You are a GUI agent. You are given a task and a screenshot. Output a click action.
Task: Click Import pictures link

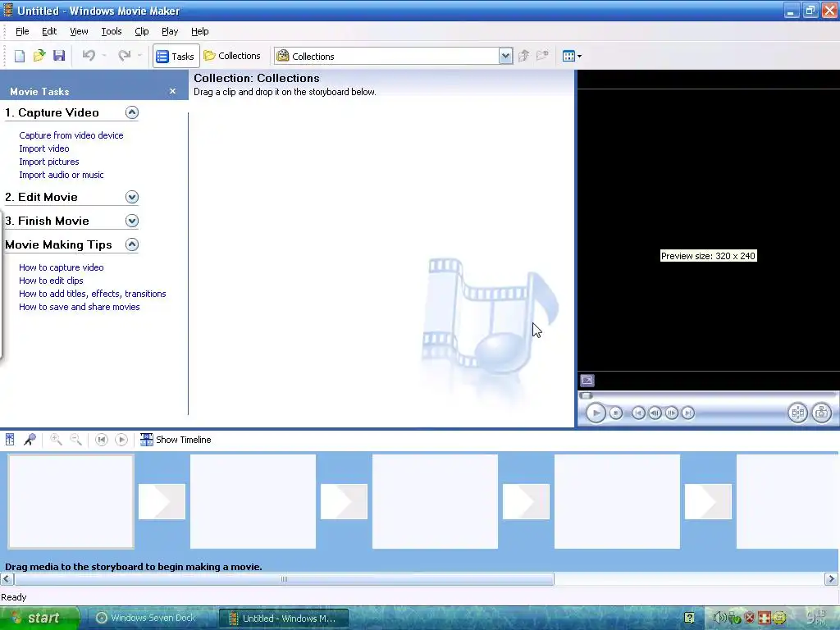pyautogui.click(x=48, y=162)
